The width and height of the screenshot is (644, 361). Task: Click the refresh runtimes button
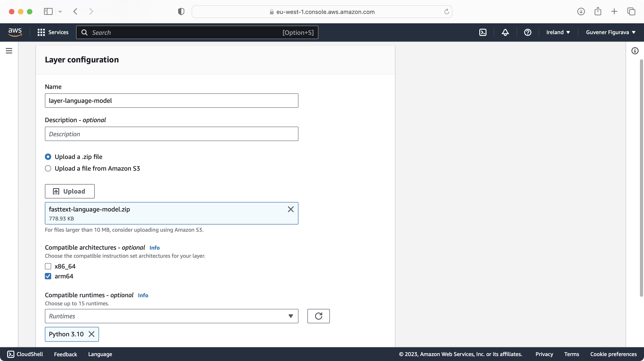tap(318, 316)
